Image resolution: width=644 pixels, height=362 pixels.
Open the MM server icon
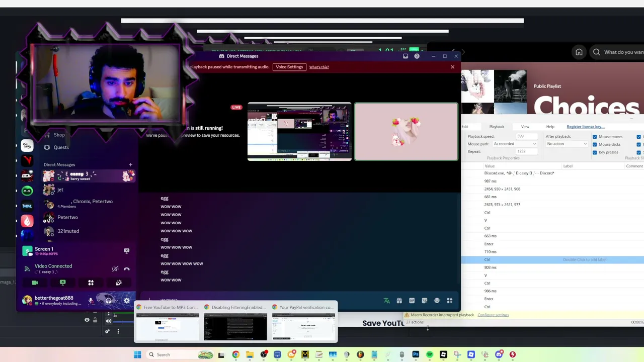coord(27,206)
